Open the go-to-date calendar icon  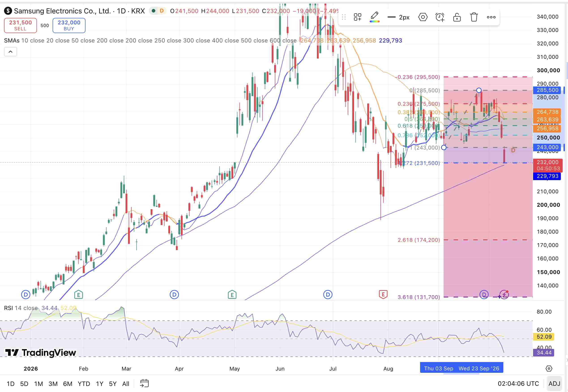point(144,384)
